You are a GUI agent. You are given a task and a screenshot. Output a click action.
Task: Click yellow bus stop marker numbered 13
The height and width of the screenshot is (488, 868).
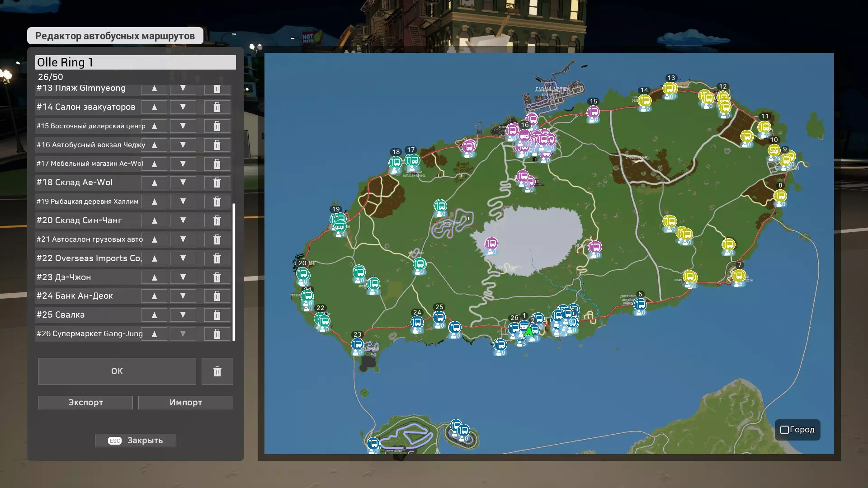[x=670, y=89]
